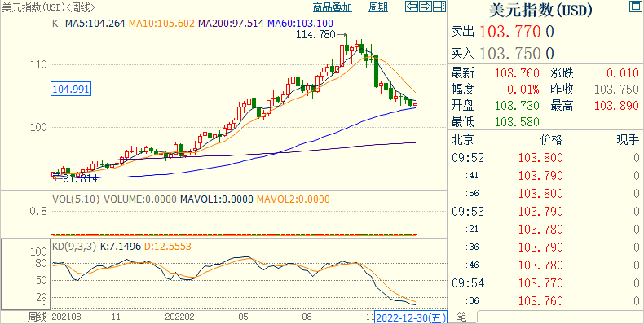The width and height of the screenshot is (644, 324).
Task: Toggle the side panel split icon
Action: point(439,7)
